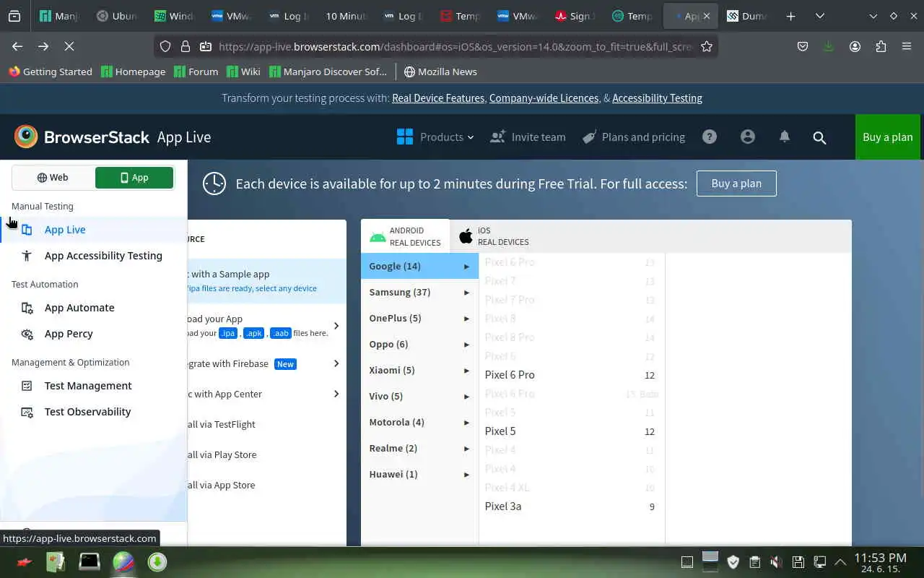Screen dimensions: 924x578
Task: Open Getting Started bookmark
Action: point(51,72)
